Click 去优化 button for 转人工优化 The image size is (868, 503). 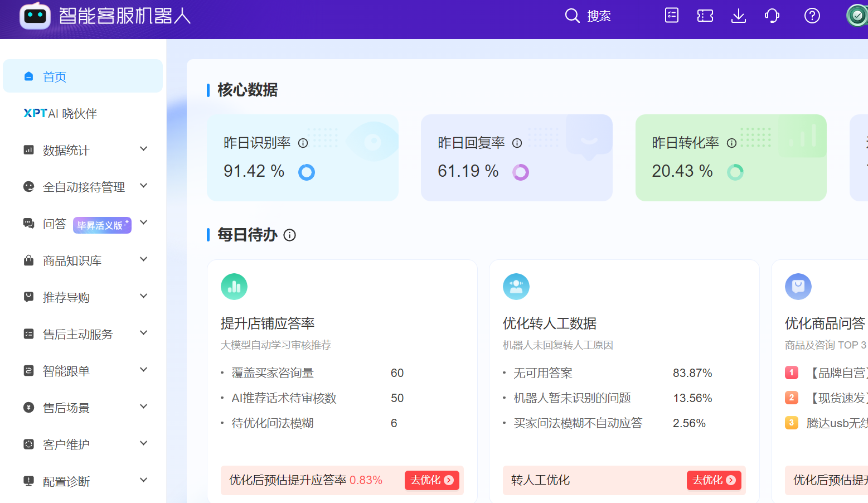pyautogui.click(x=714, y=480)
